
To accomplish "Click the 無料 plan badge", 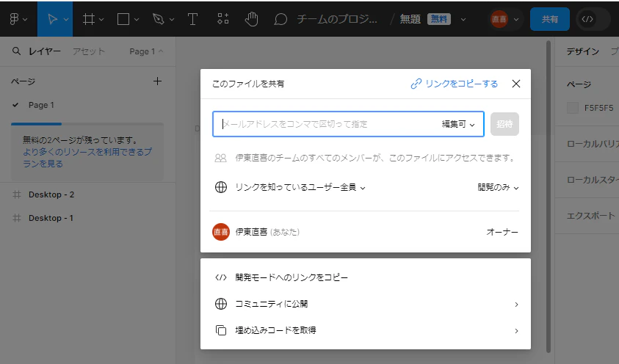I will tap(438, 19).
